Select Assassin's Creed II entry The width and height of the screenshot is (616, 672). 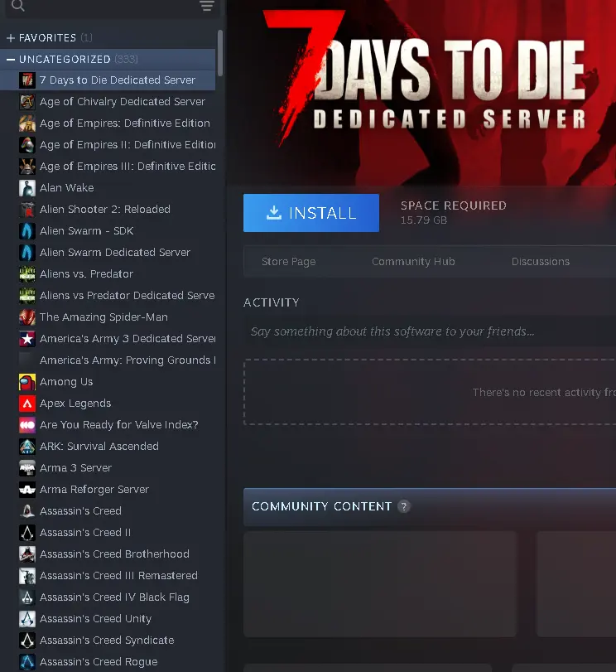(x=108, y=533)
